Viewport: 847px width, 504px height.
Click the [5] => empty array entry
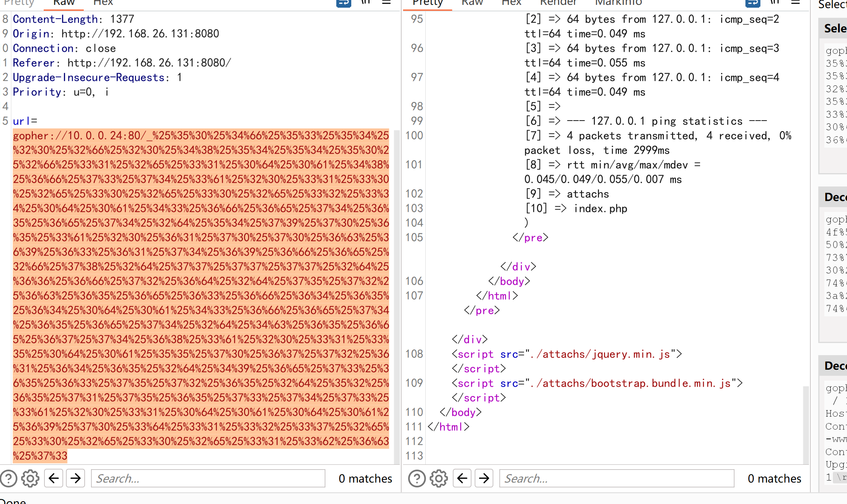point(543,106)
